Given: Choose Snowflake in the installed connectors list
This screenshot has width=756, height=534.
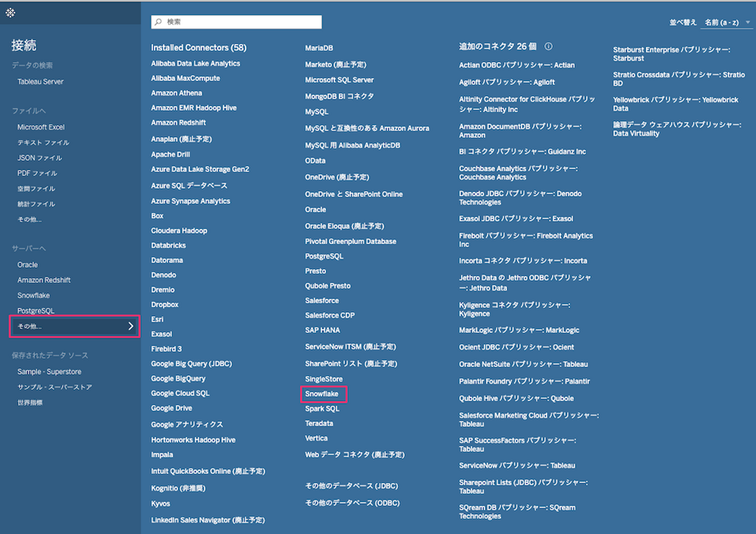Looking at the screenshot, I should [322, 394].
